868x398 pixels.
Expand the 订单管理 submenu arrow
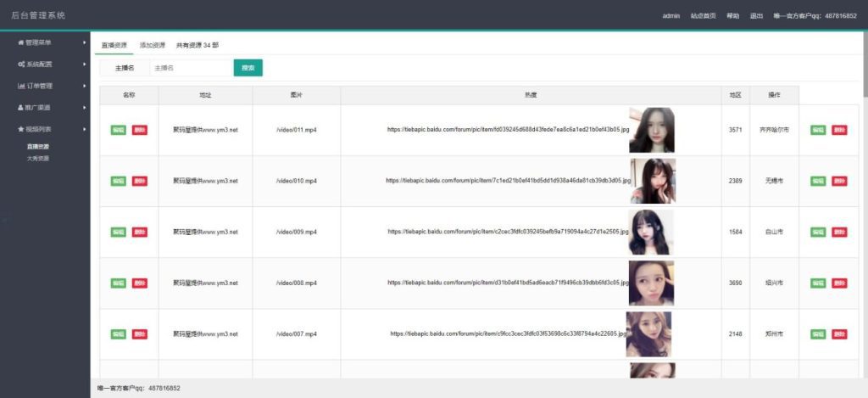tap(84, 86)
